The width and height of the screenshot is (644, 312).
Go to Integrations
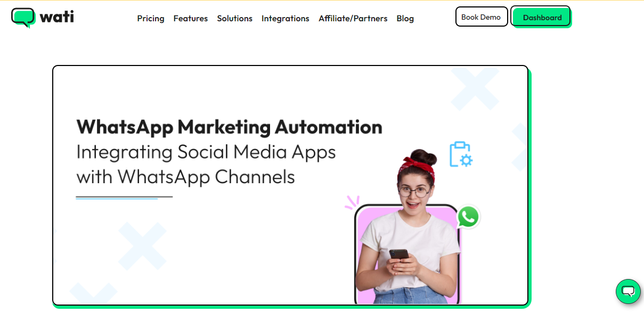(286, 19)
